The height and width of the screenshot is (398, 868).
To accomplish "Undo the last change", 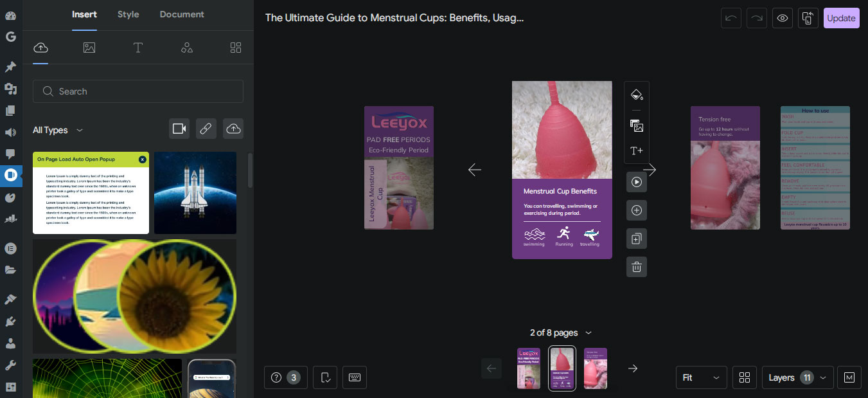I will [731, 18].
